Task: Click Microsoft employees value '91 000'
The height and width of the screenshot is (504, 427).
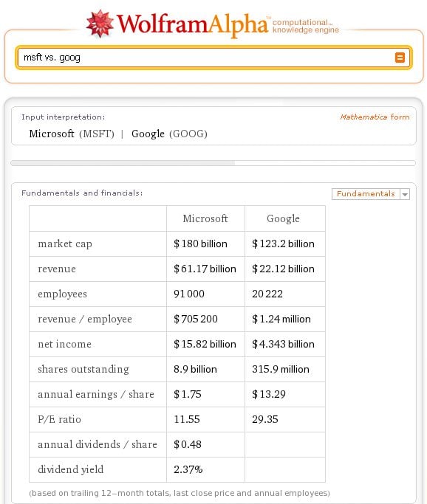Action: (189, 294)
